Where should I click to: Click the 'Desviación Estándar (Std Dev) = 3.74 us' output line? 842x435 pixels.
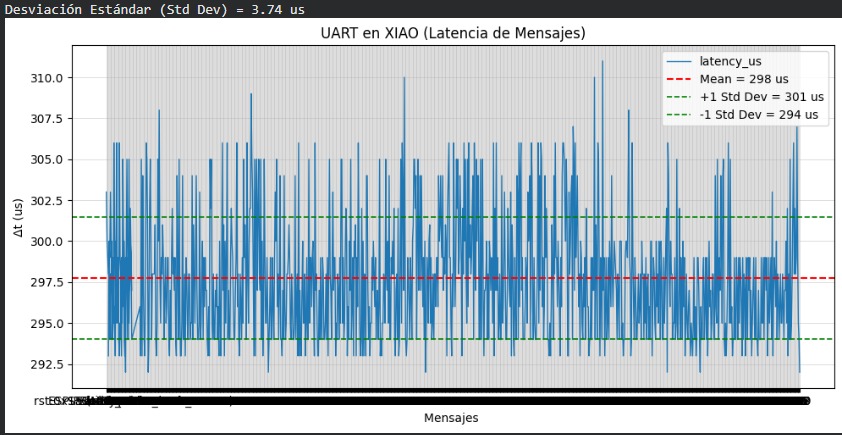155,10
